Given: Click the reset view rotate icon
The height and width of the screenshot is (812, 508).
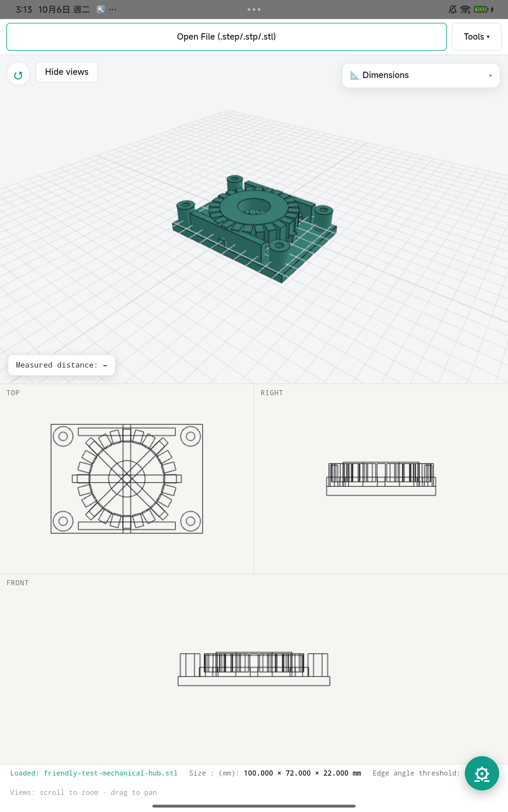Looking at the screenshot, I should pyautogui.click(x=18, y=74).
